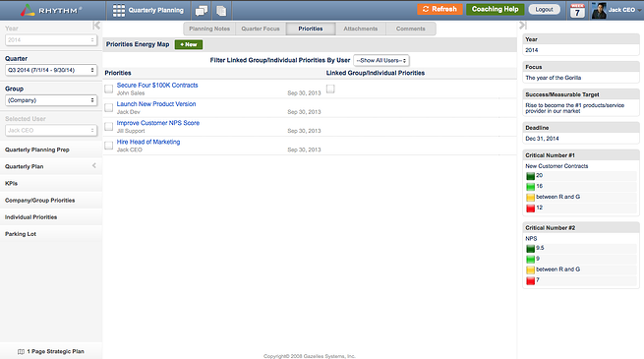Open the Improve Customer NPS Score link
This screenshot has width=644, height=359.
pyautogui.click(x=158, y=123)
